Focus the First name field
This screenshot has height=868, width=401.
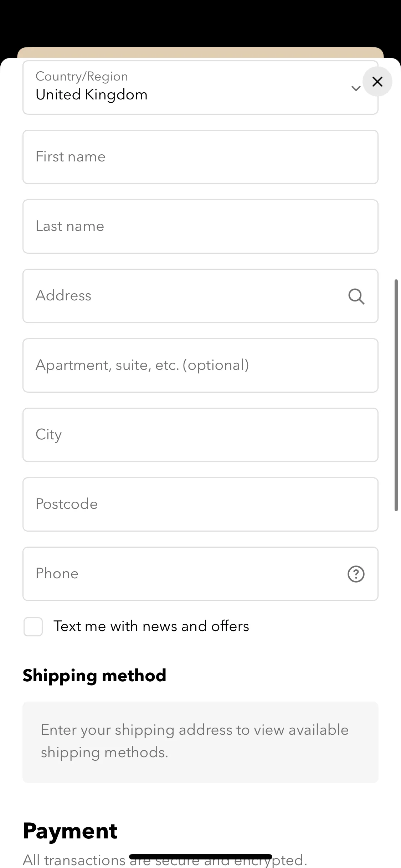(200, 157)
